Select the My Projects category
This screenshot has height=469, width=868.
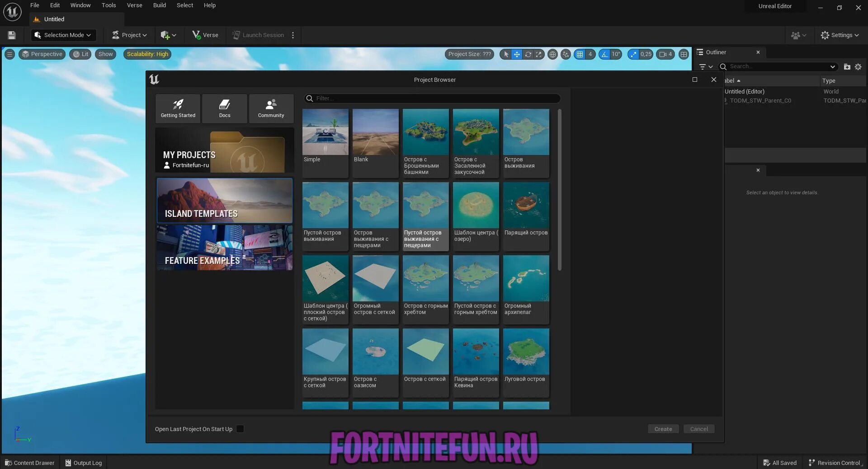[225, 150]
